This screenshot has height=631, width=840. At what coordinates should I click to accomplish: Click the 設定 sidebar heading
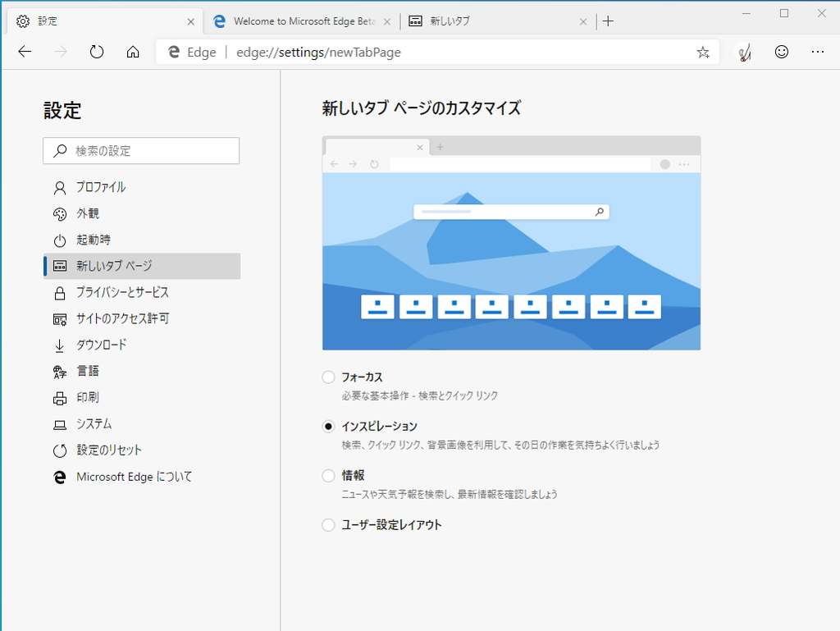coord(62,111)
